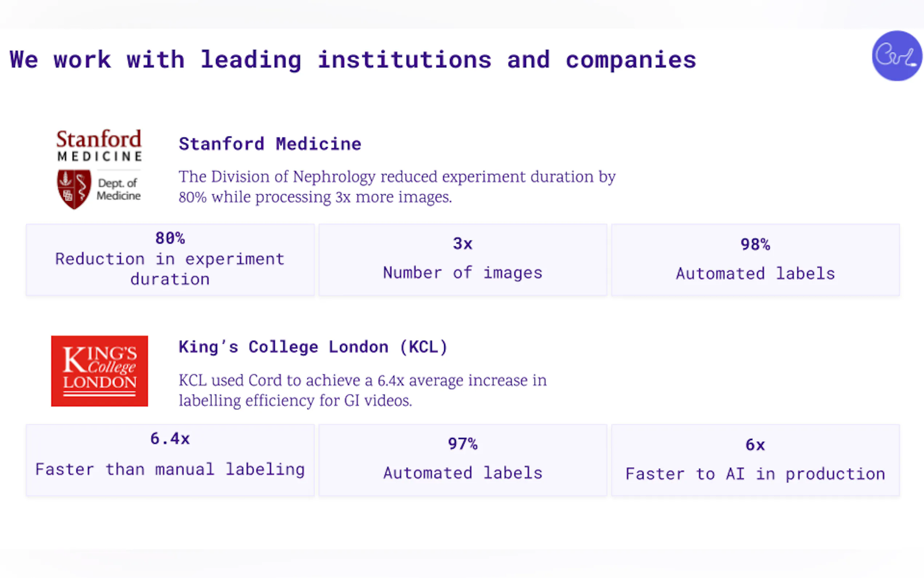
Task: Click the 80% statistic value
Action: 170,238
